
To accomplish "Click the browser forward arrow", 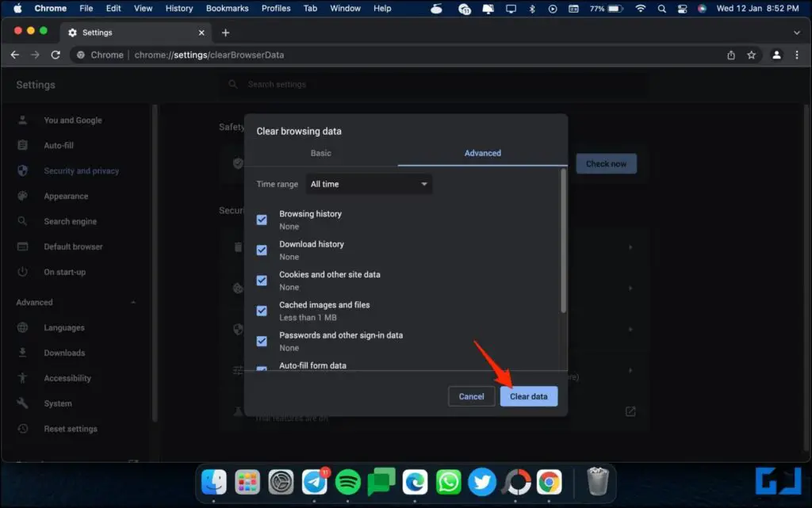I will coord(35,55).
